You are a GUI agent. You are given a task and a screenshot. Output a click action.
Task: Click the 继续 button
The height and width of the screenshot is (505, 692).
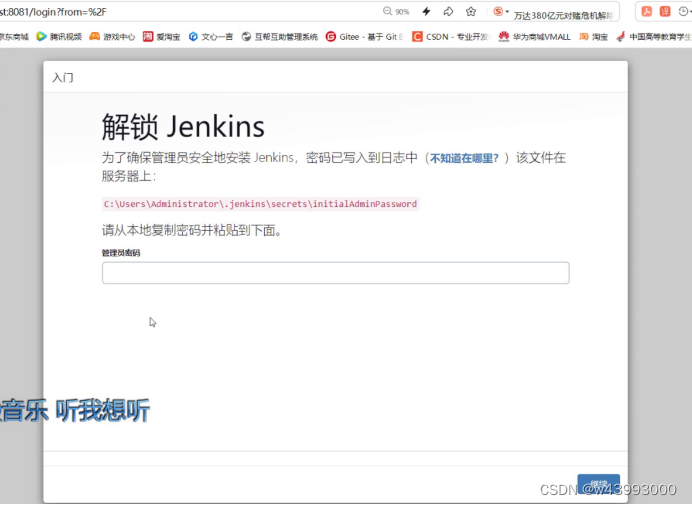point(598,484)
